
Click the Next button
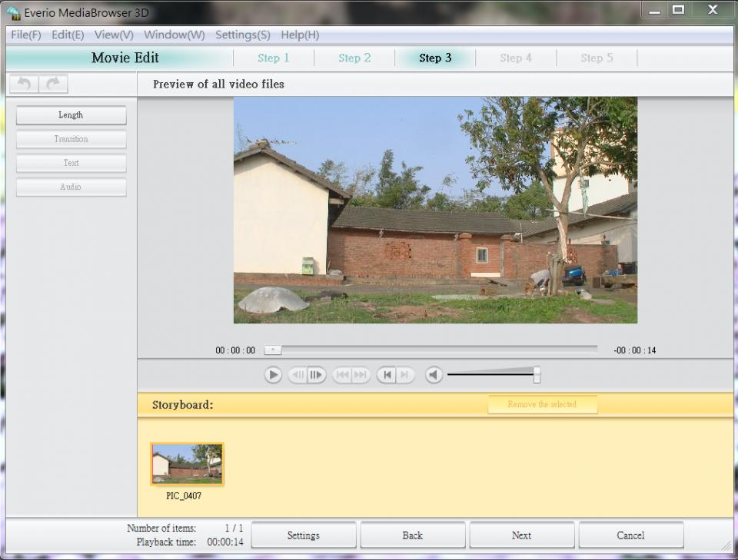521,535
